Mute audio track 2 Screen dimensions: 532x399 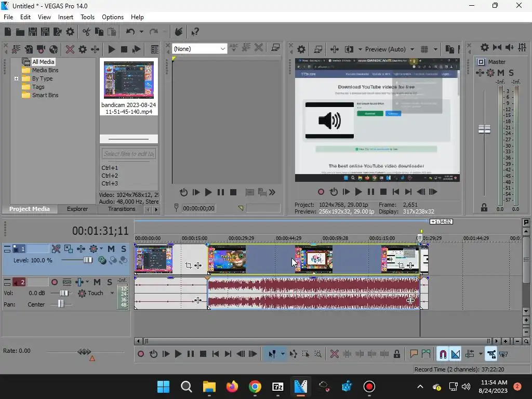(x=97, y=282)
